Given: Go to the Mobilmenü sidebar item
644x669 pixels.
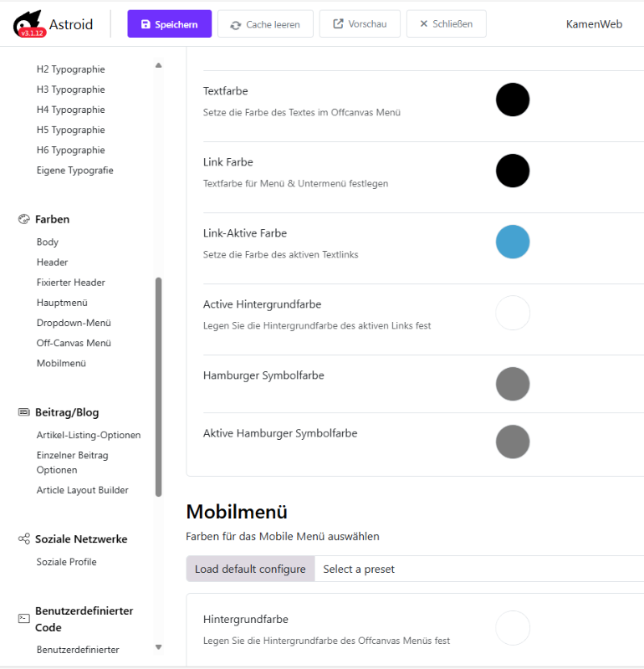Looking at the screenshot, I should [x=61, y=363].
